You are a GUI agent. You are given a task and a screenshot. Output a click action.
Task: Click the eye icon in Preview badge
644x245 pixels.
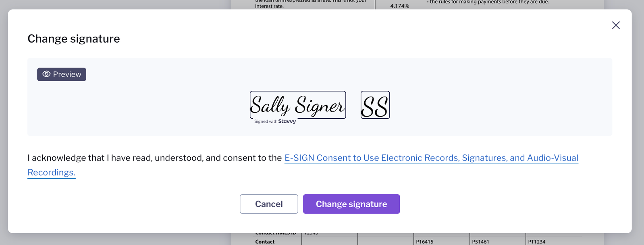46,74
